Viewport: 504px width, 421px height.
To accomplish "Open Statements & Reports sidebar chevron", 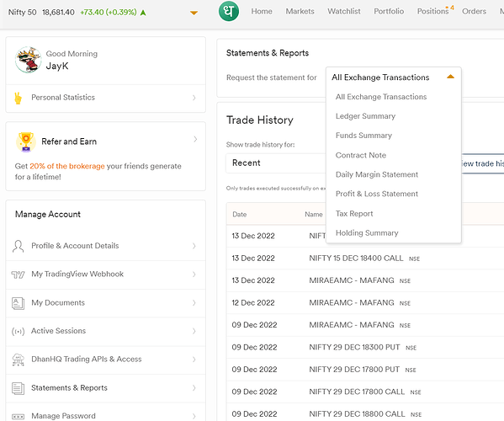I will pyautogui.click(x=194, y=388).
